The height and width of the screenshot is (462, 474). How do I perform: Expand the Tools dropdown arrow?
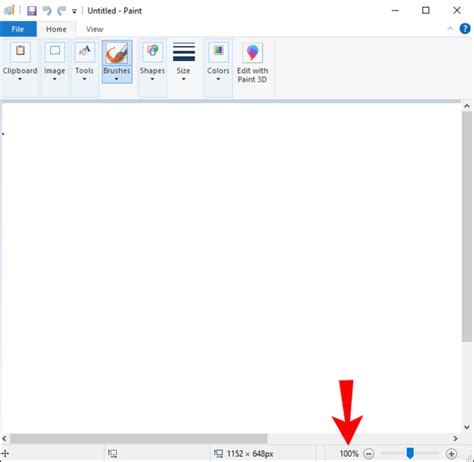click(84, 79)
